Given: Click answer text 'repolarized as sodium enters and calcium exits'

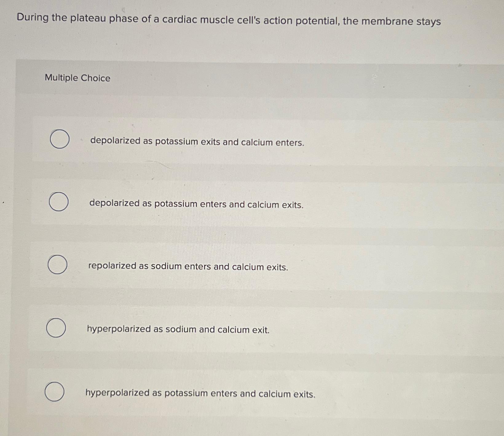Looking at the screenshot, I should (188, 267).
